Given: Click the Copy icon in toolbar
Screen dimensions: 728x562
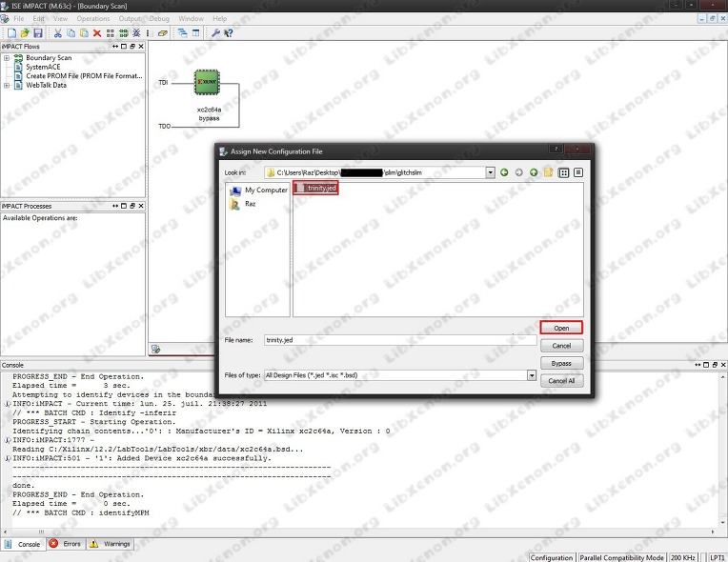Looking at the screenshot, I should click(x=71, y=33).
